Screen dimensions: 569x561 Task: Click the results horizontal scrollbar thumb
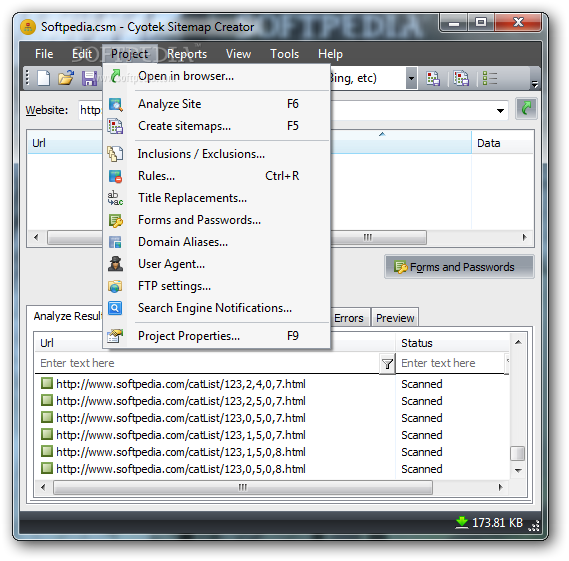point(243,487)
